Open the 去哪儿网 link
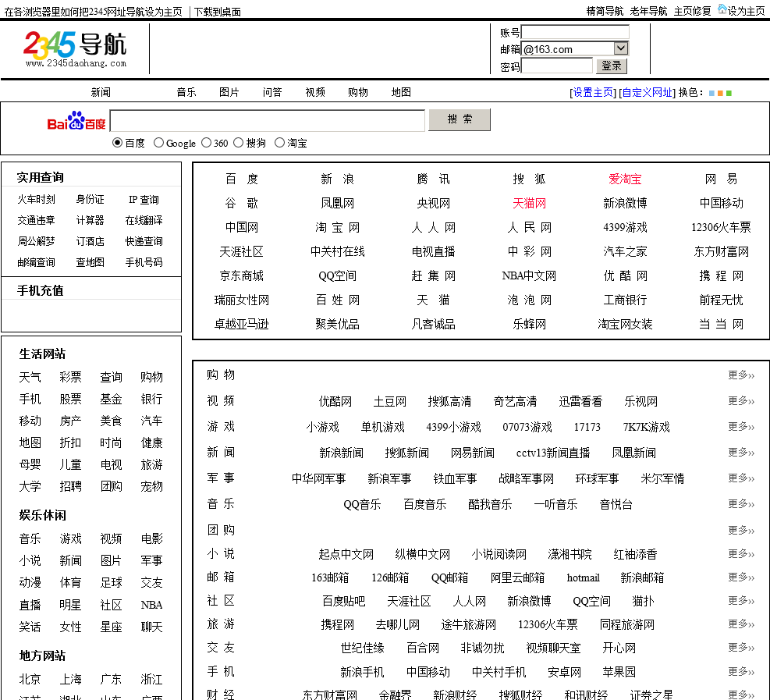770x700 pixels. pos(397,625)
